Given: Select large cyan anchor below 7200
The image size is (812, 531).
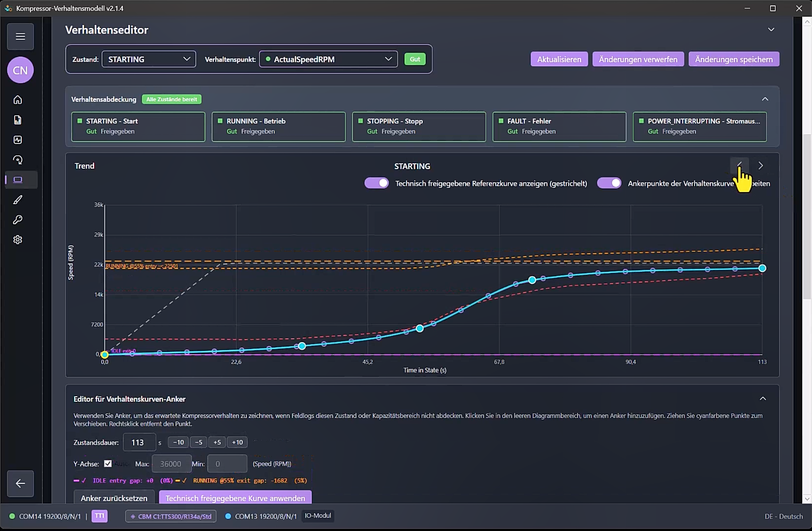Looking at the screenshot, I should [x=420, y=328].
